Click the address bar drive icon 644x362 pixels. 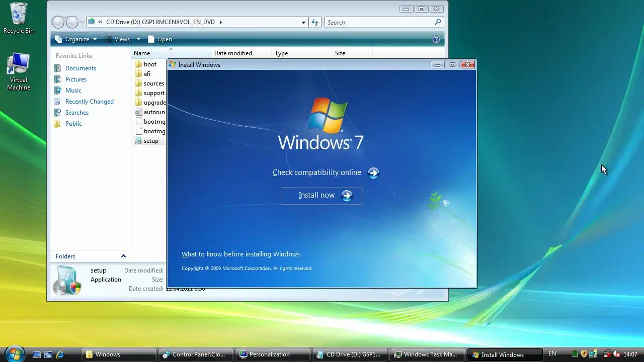click(x=91, y=22)
